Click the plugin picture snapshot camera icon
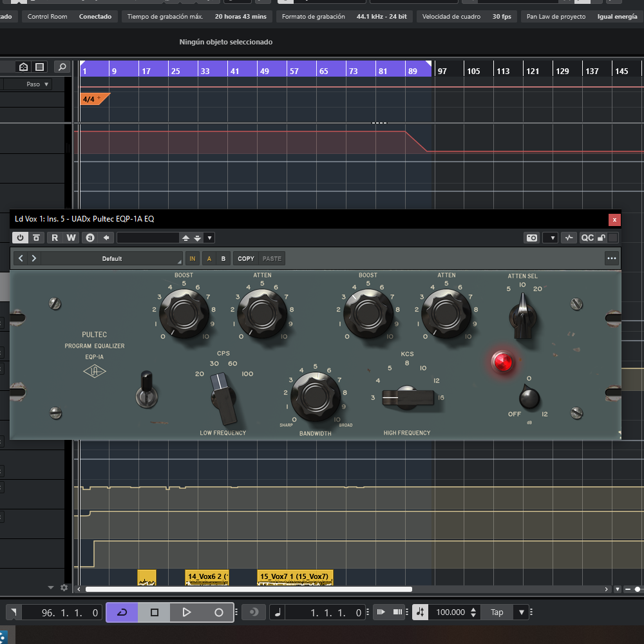Viewport: 644px width, 644px height. tap(532, 238)
